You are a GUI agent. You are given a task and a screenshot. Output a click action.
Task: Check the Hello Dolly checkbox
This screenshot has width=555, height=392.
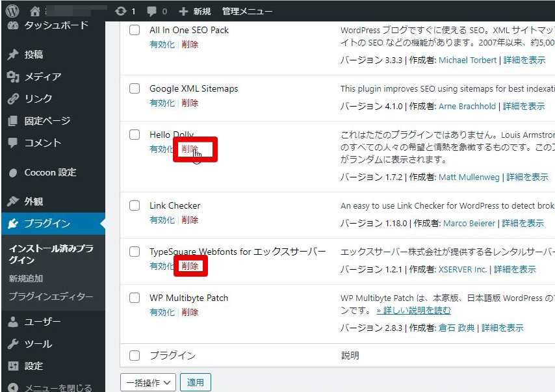tap(135, 135)
